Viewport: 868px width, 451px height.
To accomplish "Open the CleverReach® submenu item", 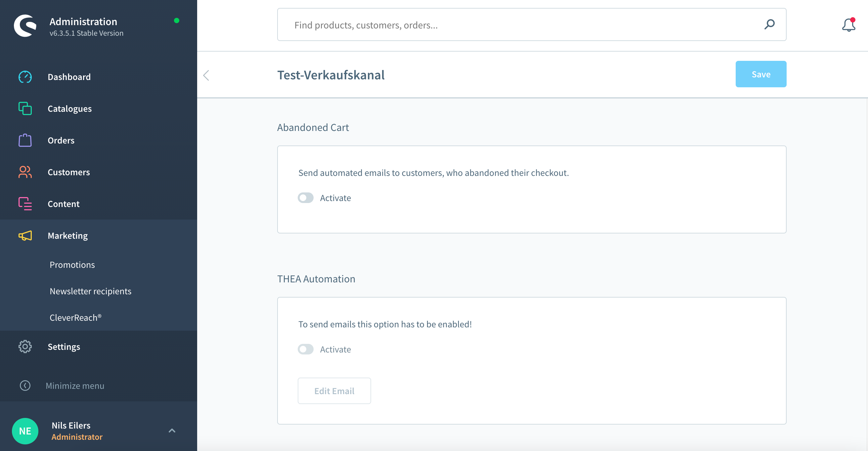I will pyautogui.click(x=75, y=317).
